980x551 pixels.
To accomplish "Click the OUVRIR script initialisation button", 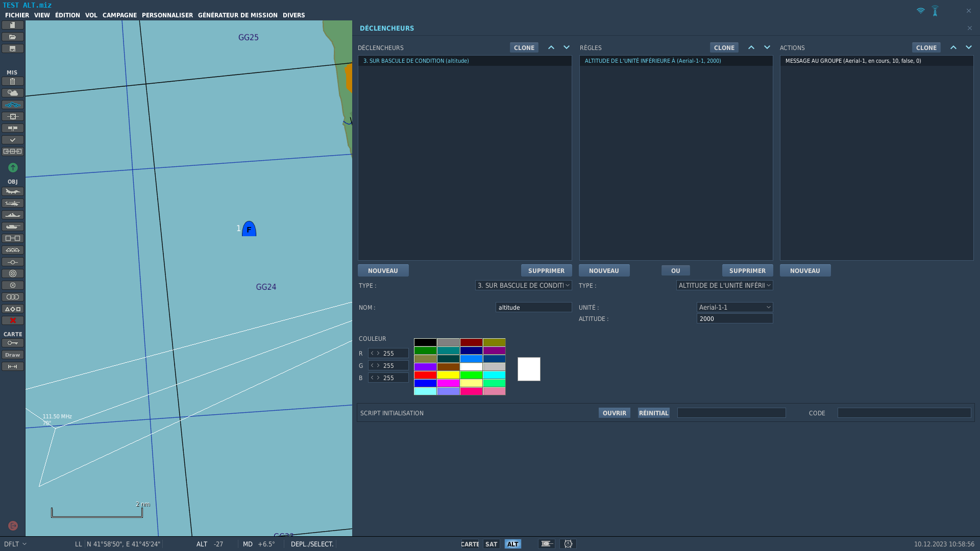I will coord(614,413).
